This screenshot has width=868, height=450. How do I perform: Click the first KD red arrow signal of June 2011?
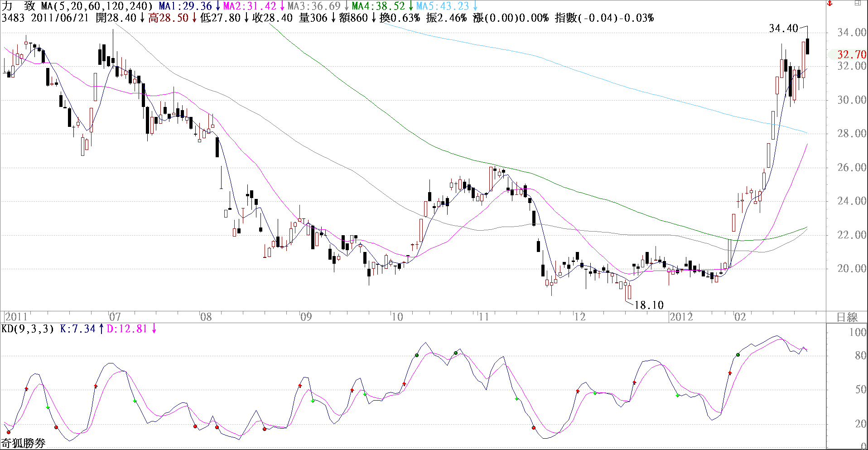coord(26,389)
